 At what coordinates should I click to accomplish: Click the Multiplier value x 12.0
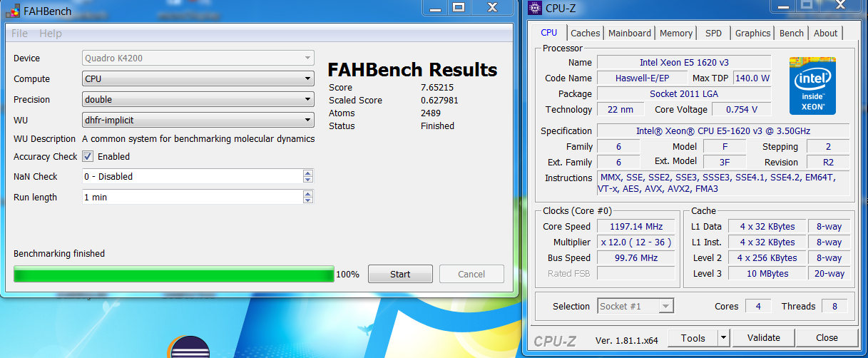coord(635,242)
